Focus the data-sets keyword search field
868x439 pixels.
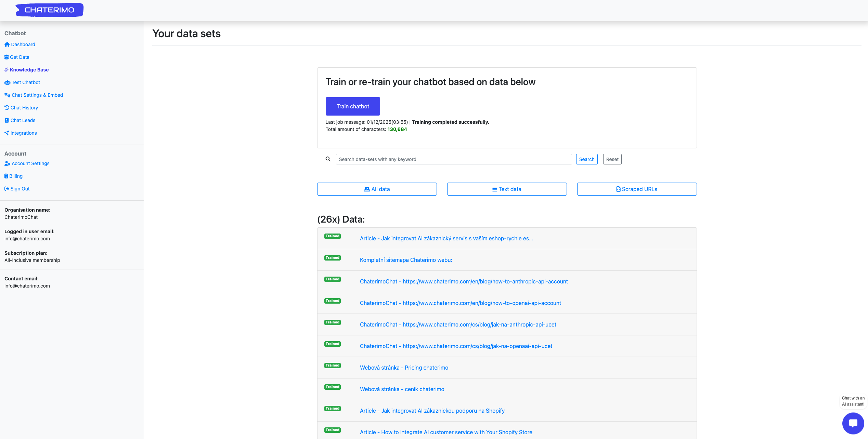tap(453, 159)
